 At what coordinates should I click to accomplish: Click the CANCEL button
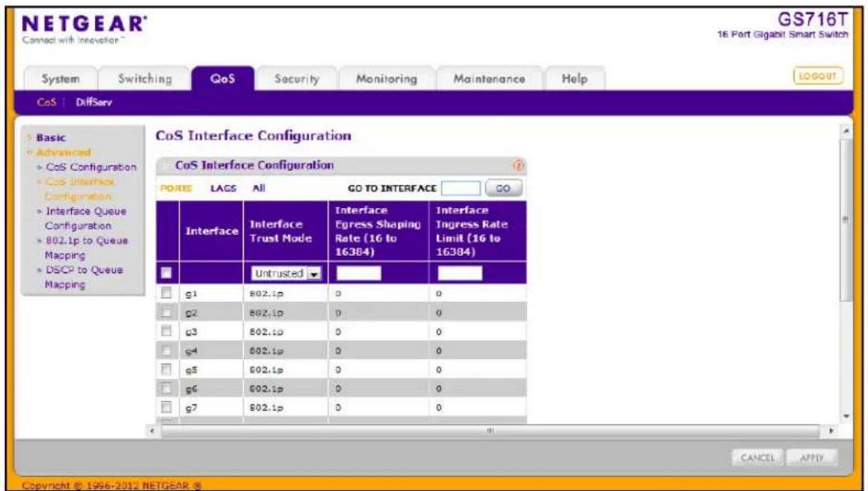(x=757, y=458)
